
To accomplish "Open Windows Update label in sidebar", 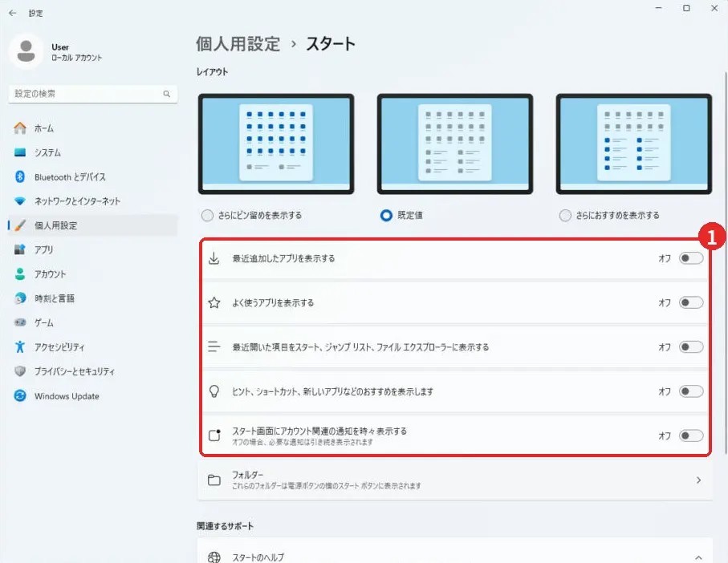I will pyautogui.click(x=67, y=396).
